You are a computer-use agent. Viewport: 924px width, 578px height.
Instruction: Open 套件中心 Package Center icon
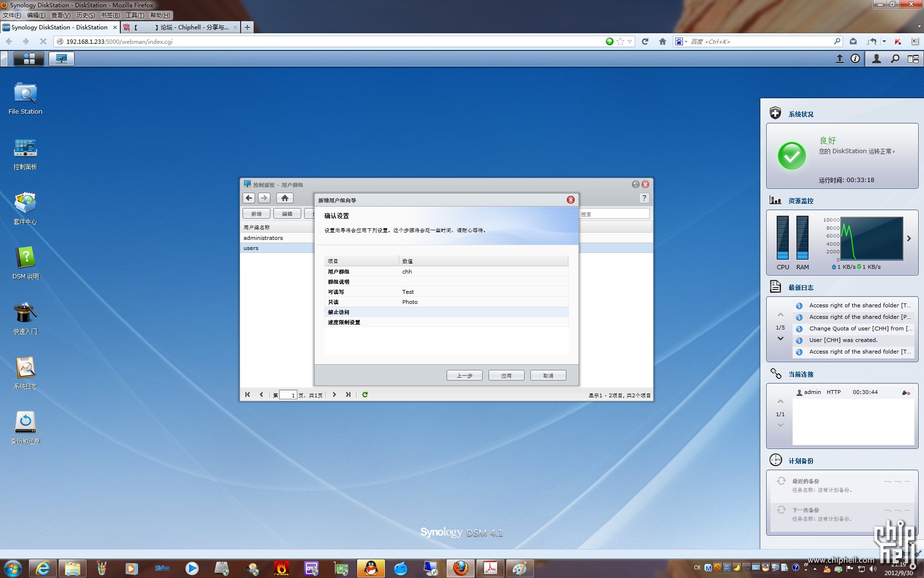click(x=26, y=209)
